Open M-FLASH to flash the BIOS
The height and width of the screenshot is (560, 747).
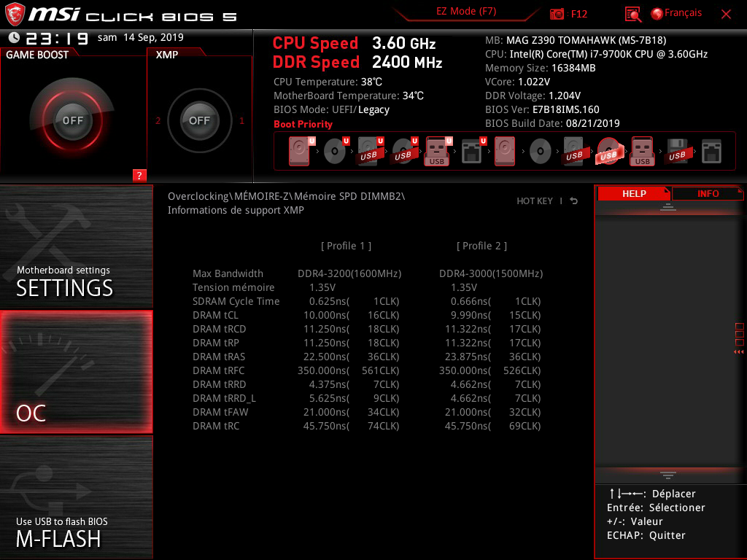click(x=76, y=497)
